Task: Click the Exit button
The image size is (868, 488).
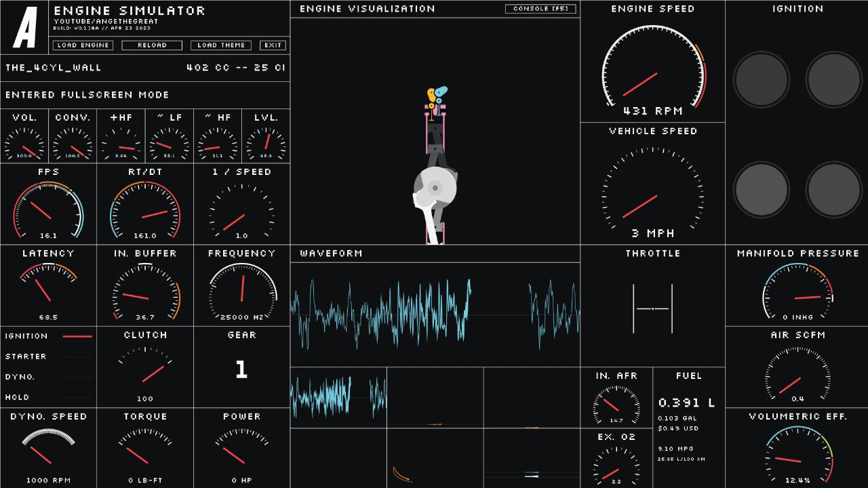Action: click(273, 45)
